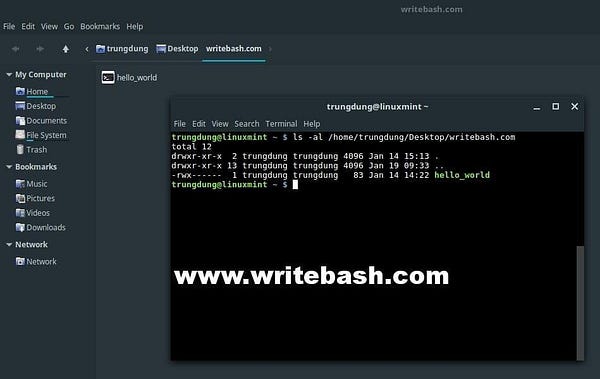Collapse the My Computer section
Viewport: 600px width, 379px height.
pyautogui.click(x=9, y=75)
